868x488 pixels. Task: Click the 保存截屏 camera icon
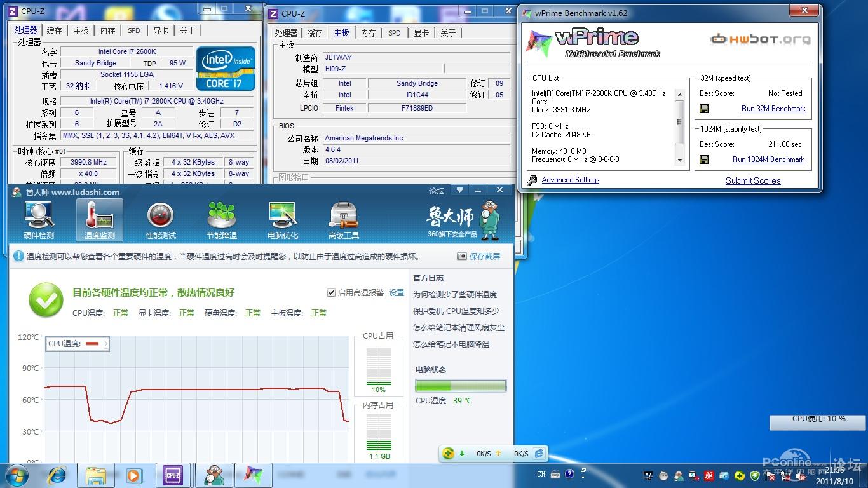tap(461, 256)
